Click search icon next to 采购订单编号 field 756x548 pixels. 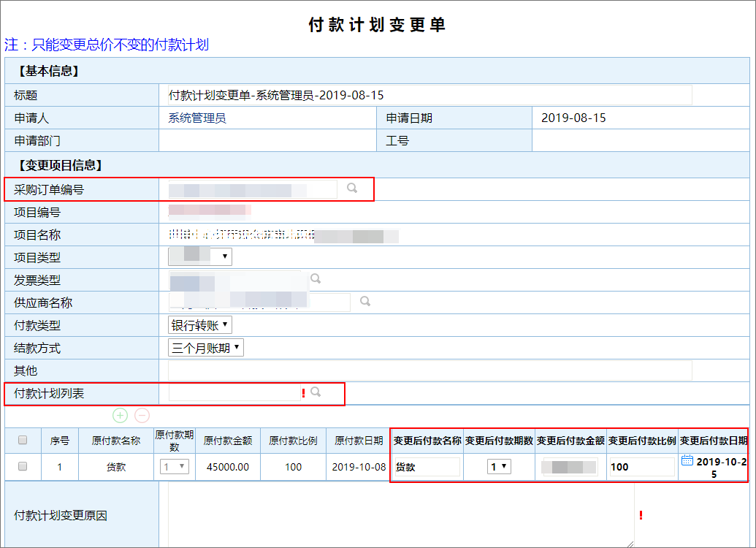(x=352, y=189)
